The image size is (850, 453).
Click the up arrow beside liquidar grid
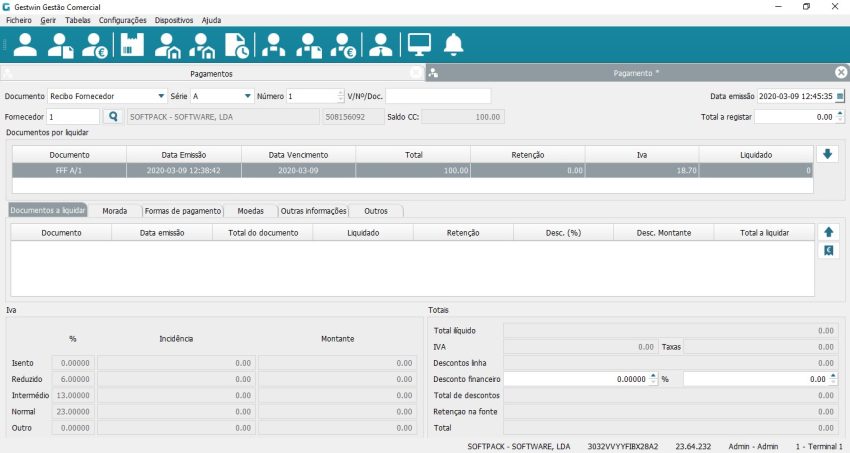point(828,232)
